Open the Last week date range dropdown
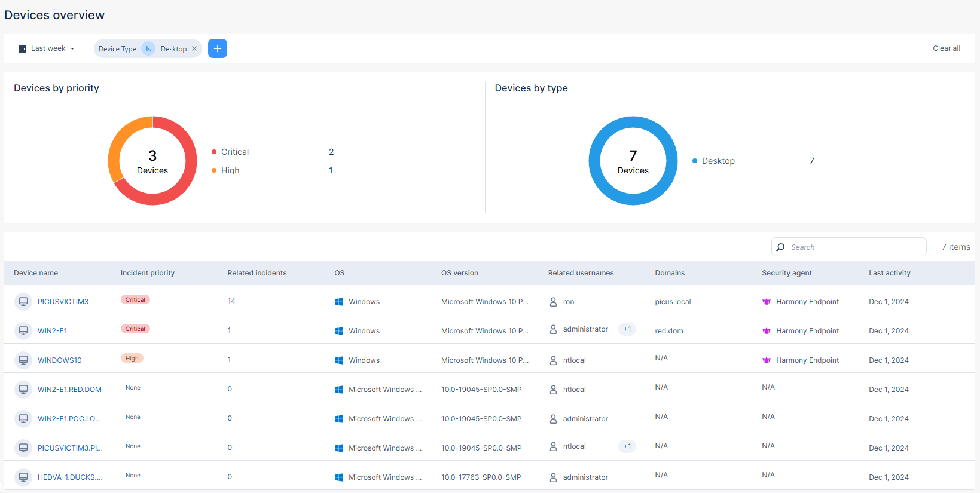This screenshot has height=493, width=980. (x=47, y=48)
